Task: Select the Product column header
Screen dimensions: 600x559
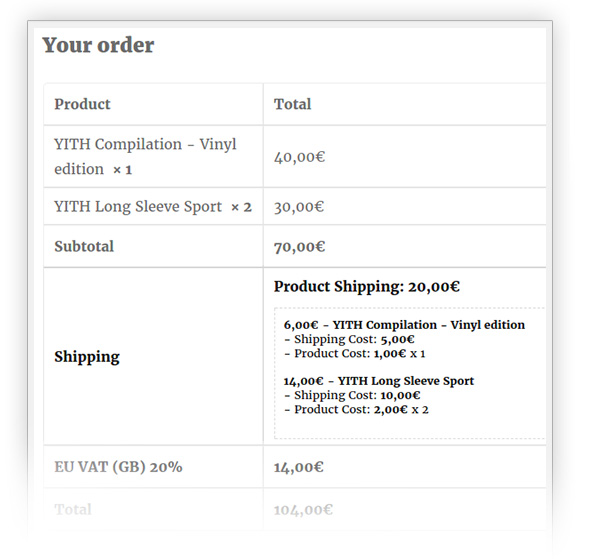Action: click(x=82, y=104)
